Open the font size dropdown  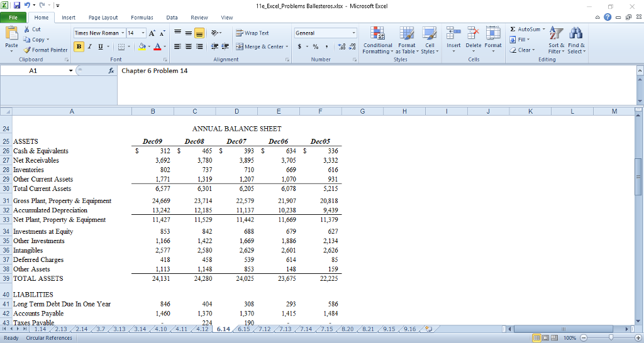coord(143,33)
